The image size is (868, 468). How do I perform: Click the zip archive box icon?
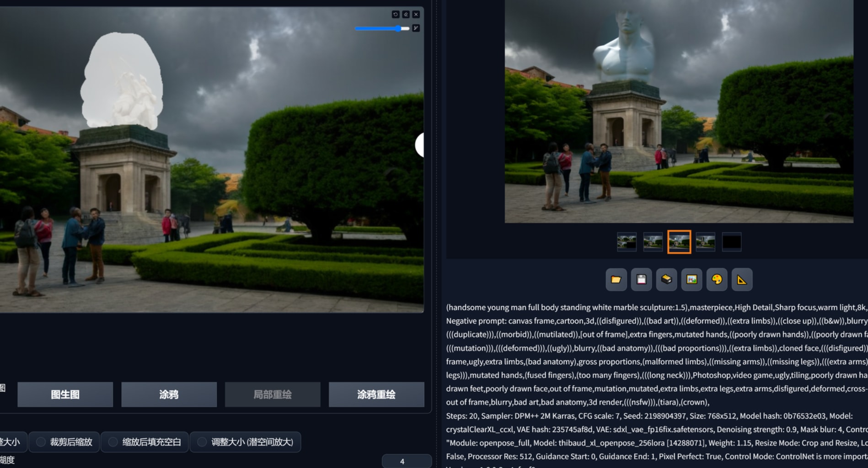point(666,280)
